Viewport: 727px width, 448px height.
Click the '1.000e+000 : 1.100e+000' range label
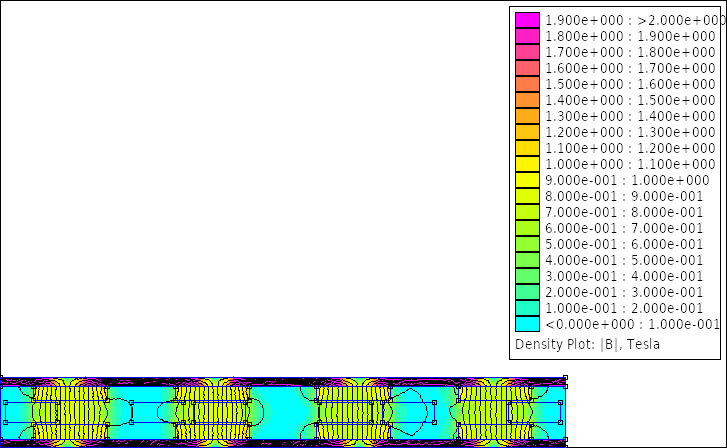click(x=630, y=164)
